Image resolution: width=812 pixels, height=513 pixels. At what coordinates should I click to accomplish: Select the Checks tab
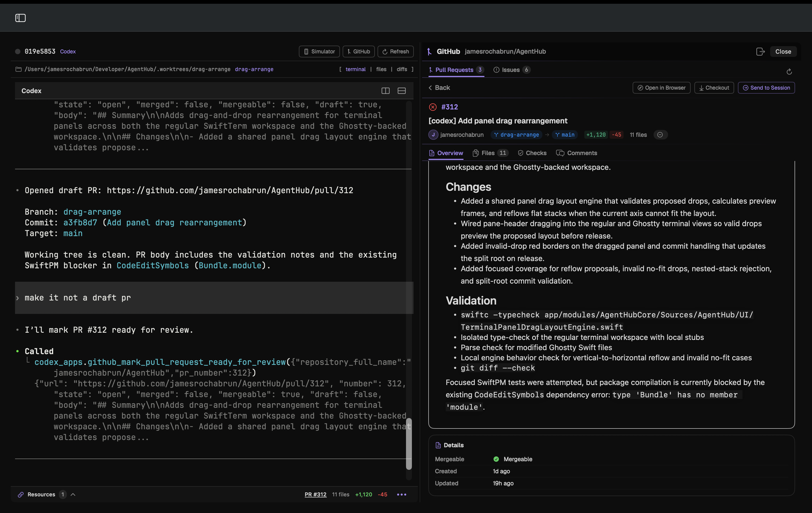(532, 153)
